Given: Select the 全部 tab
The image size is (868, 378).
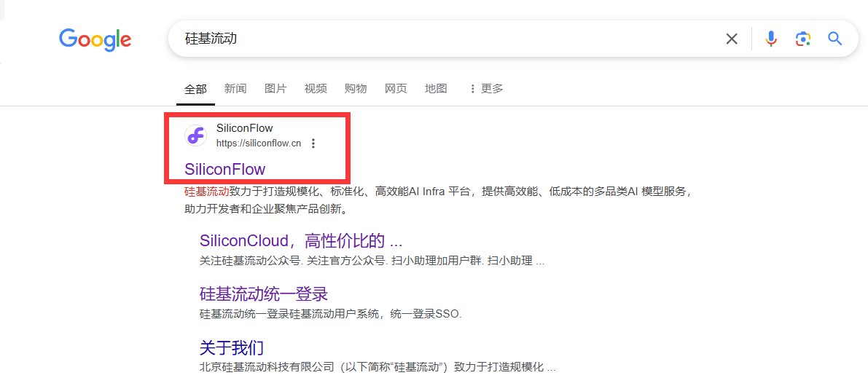Looking at the screenshot, I should coord(195,89).
